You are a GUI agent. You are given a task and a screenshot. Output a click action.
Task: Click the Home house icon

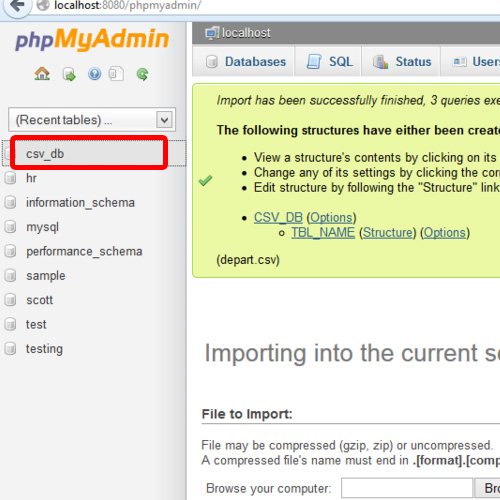42,74
